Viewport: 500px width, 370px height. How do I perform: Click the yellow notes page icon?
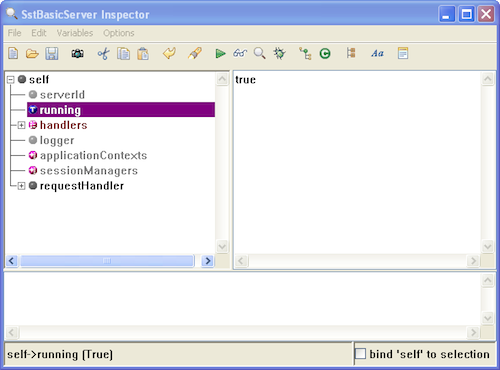coord(403,53)
